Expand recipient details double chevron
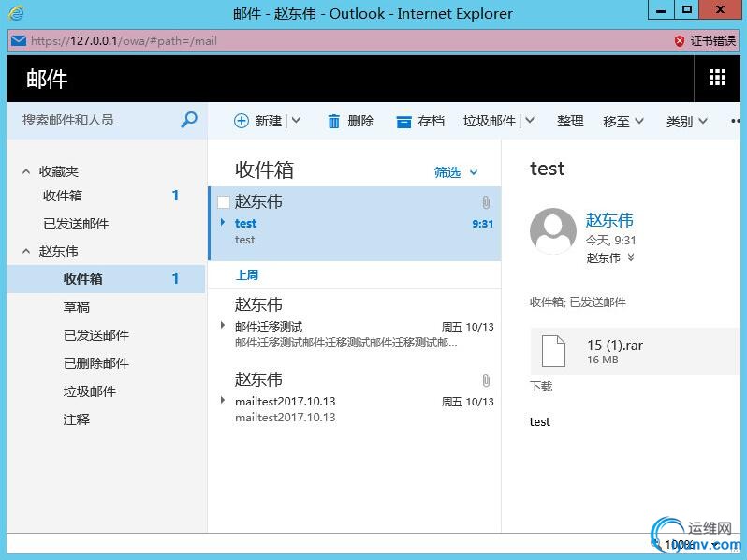Viewport: 747px width, 560px height. point(631,258)
